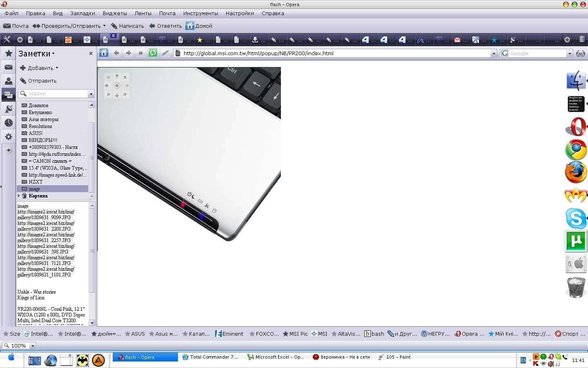Click the closed tabs trash icon

coord(582,39)
